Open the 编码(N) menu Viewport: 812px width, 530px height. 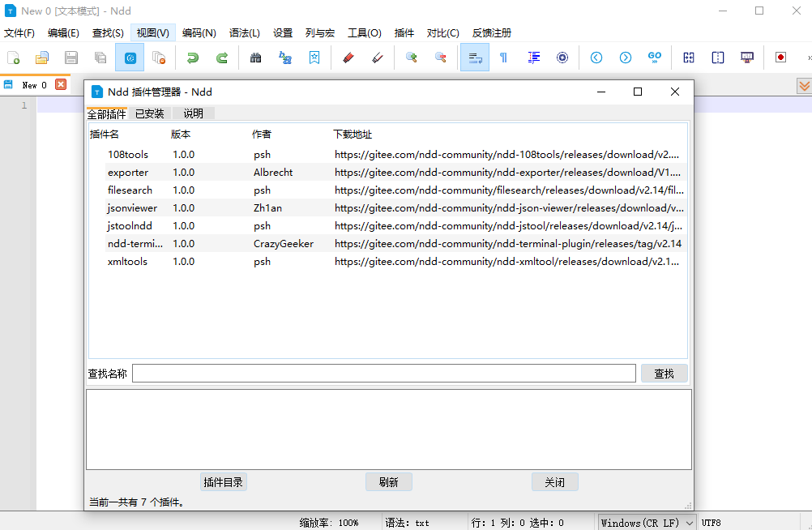(x=199, y=33)
